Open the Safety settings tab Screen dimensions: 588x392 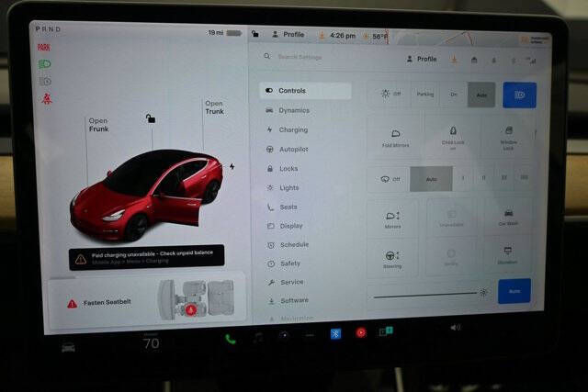coord(283,263)
